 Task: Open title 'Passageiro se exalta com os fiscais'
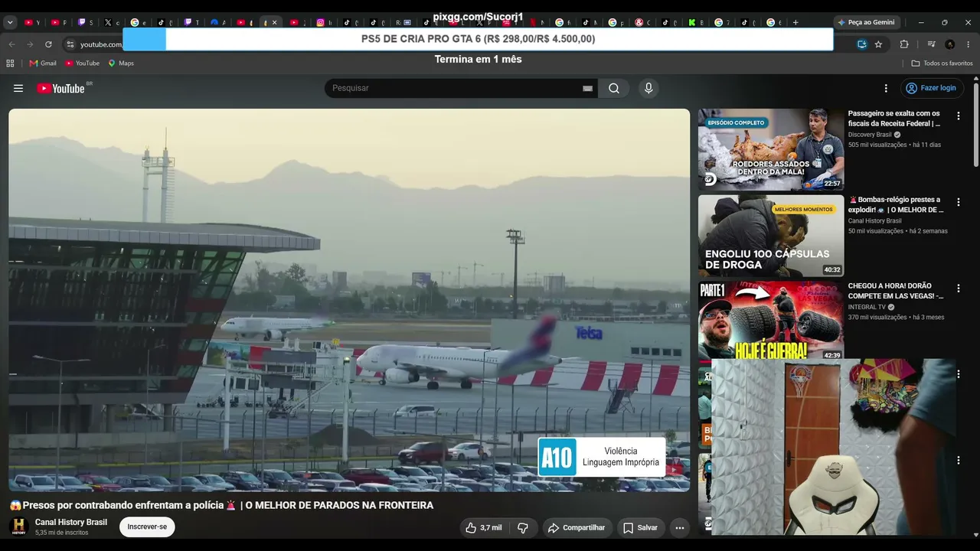tap(894, 119)
